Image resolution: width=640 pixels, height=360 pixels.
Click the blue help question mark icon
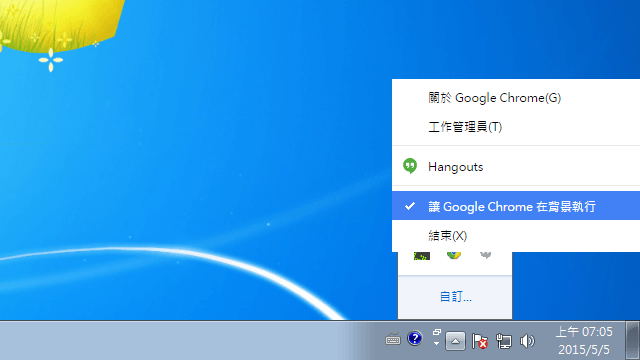415,338
